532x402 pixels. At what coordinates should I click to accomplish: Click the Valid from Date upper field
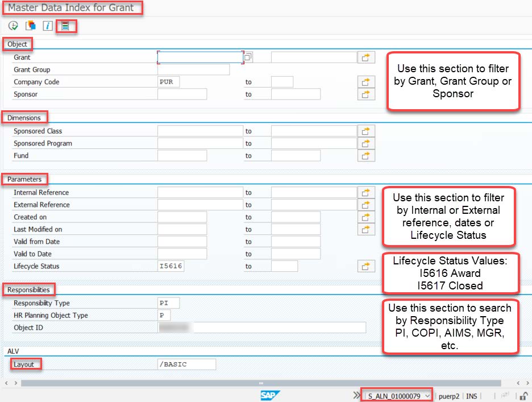(296, 242)
